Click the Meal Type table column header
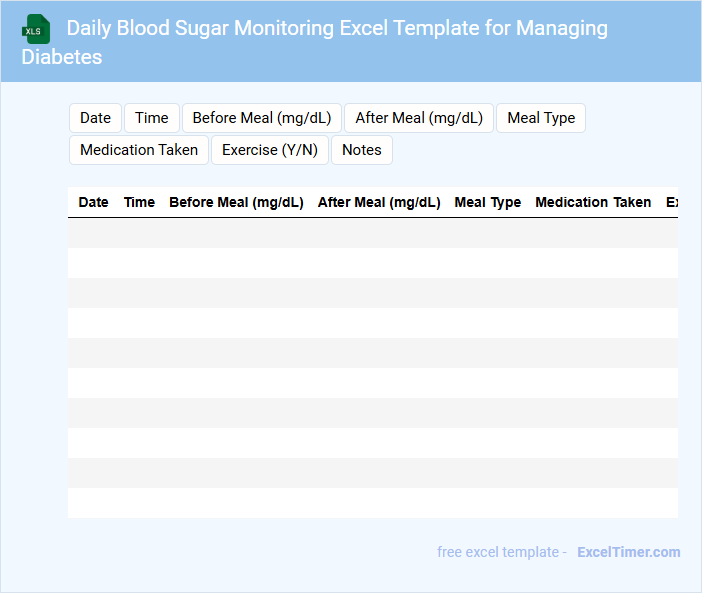Image resolution: width=702 pixels, height=593 pixels. (487, 202)
